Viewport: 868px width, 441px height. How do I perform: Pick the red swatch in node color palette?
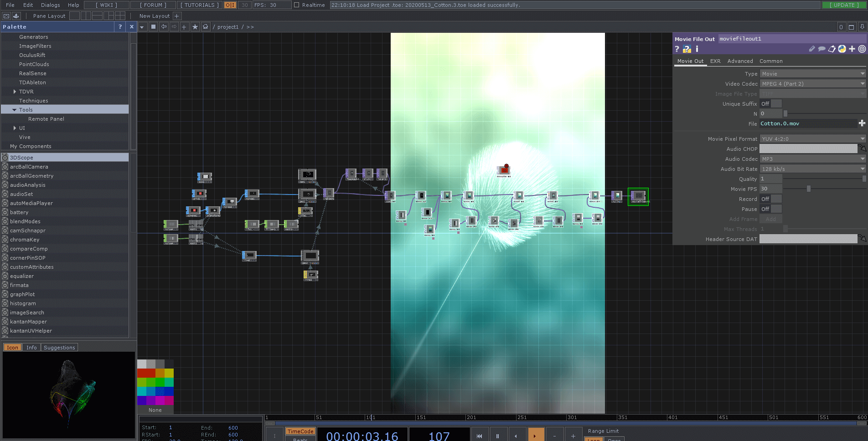[146, 374]
